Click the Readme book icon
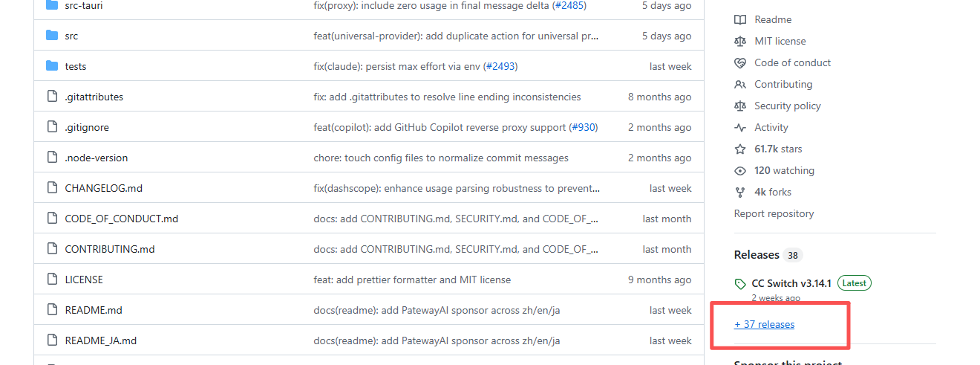 739,19
